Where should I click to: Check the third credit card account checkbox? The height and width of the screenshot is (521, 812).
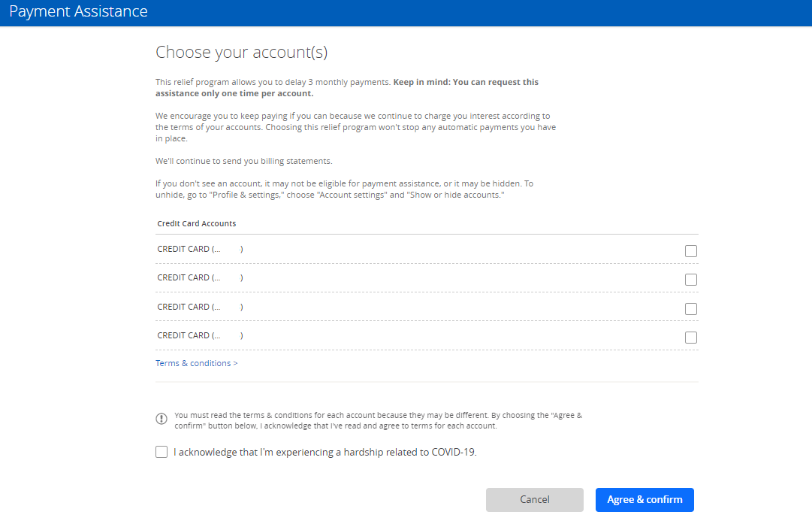pyautogui.click(x=690, y=309)
